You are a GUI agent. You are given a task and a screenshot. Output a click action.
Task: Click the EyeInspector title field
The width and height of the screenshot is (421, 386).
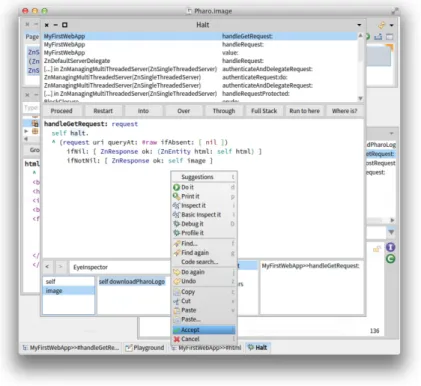pyautogui.click(x=120, y=267)
